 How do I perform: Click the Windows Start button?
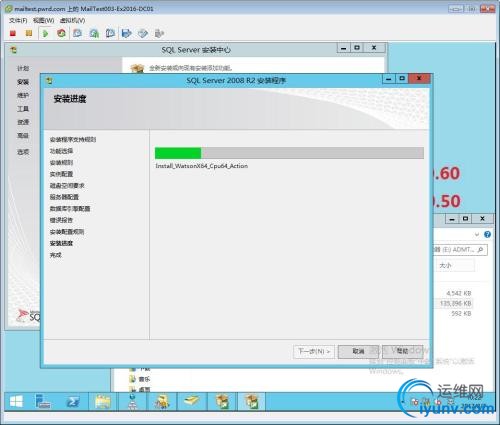coord(16,401)
